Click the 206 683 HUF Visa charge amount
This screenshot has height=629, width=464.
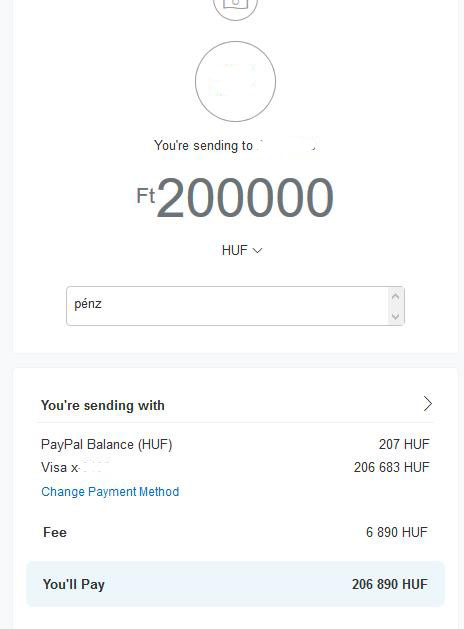[x=391, y=467]
